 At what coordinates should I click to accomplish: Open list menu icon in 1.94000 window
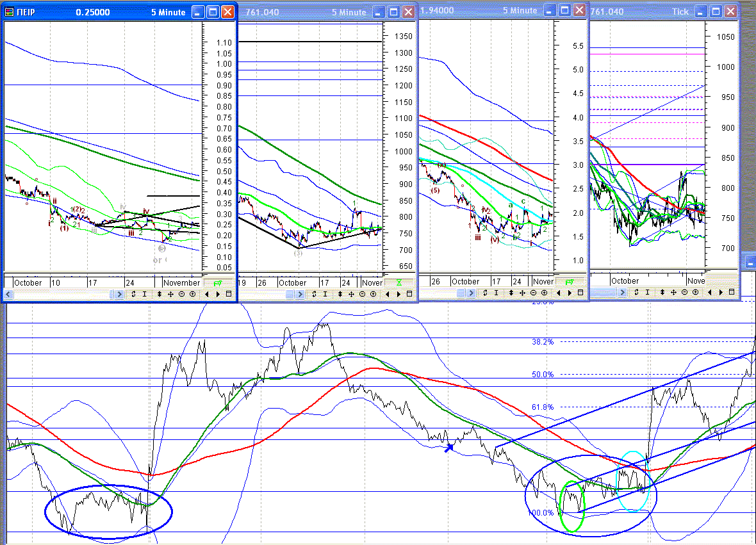[580, 293]
